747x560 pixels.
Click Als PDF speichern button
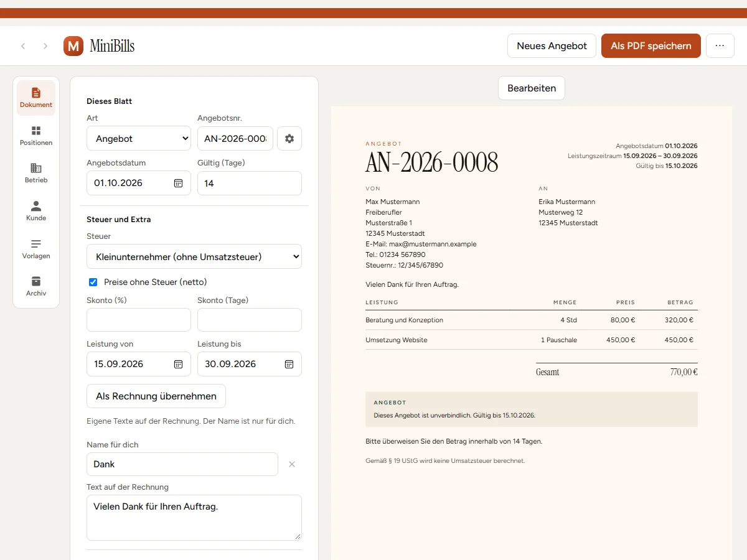651,46
